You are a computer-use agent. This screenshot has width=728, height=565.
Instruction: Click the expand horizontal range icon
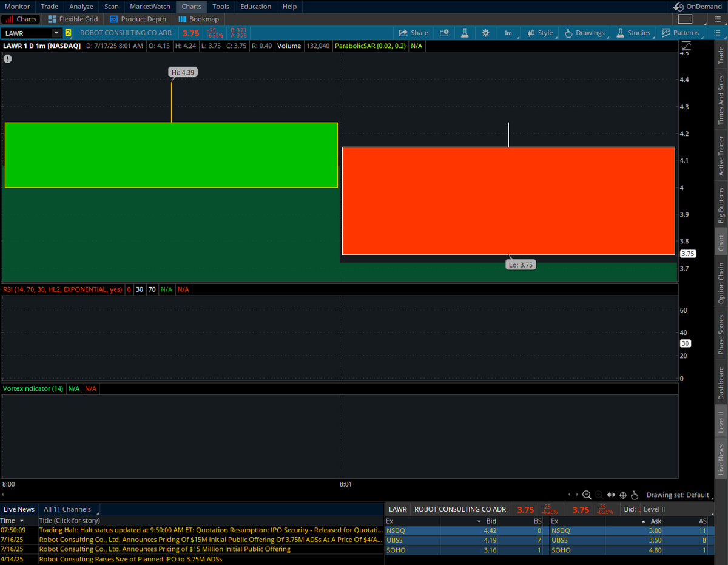[611, 495]
